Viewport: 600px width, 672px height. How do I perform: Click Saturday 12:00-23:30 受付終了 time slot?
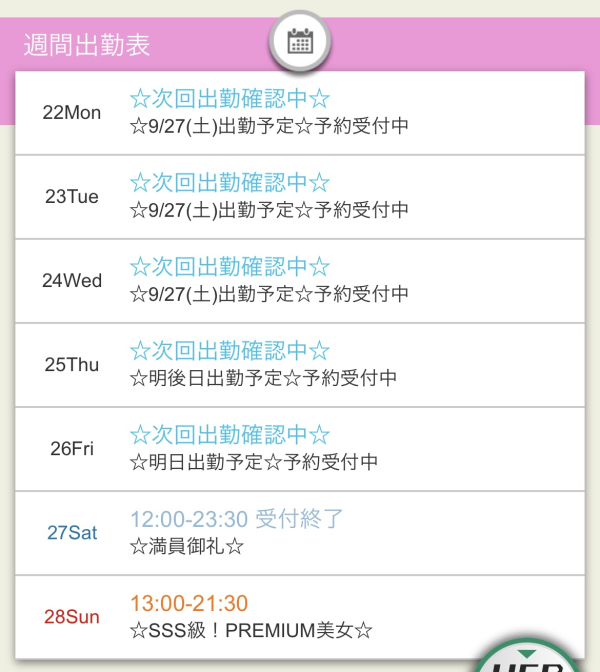[x=237, y=518]
